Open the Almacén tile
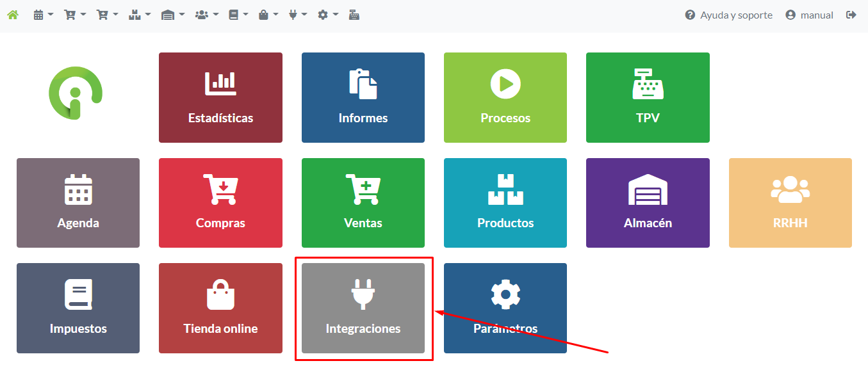This screenshot has height=377, width=868. click(648, 202)
